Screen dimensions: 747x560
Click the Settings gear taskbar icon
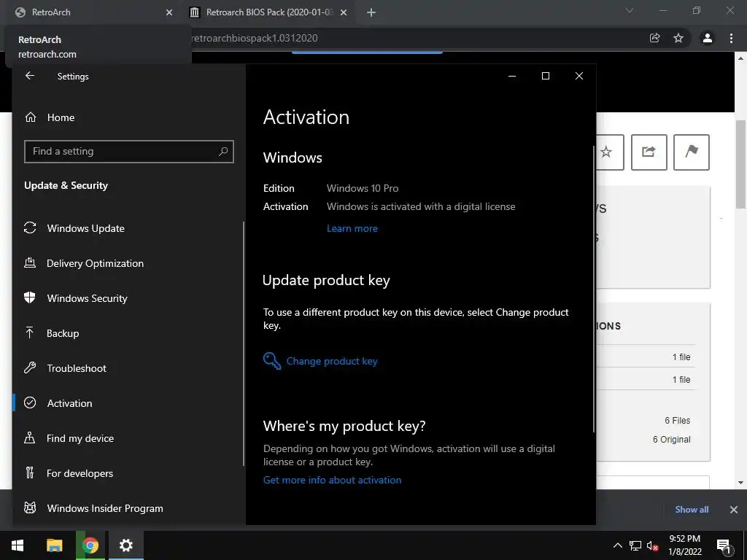click(x=125, y=545)
